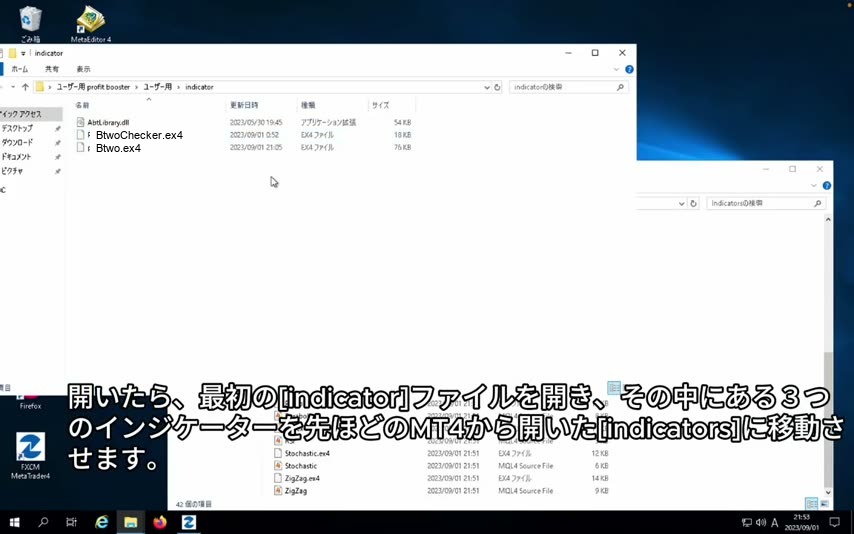Select ユーザー用 profit booster breadcrumb
This screenshot has height=534, width=854.
pyautogui.click(x=93, y=87)
